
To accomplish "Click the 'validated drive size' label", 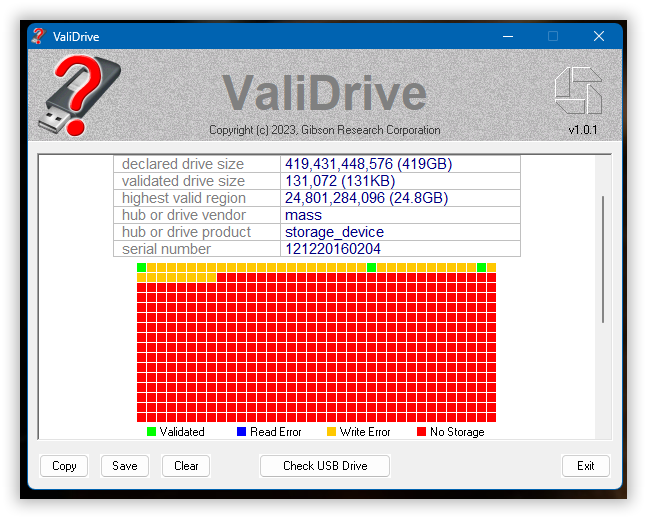I will pos(183,181).
